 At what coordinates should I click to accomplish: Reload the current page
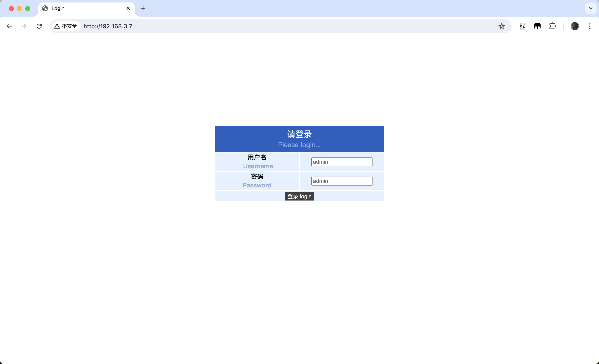(x=39, y=26)
